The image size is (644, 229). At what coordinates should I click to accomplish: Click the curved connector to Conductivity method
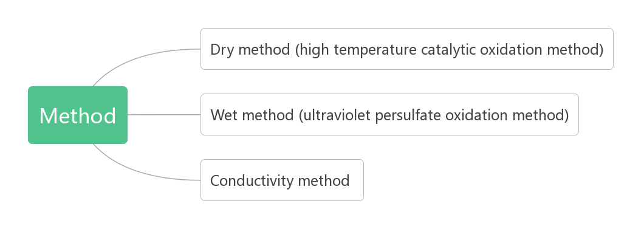click(135, 171)
